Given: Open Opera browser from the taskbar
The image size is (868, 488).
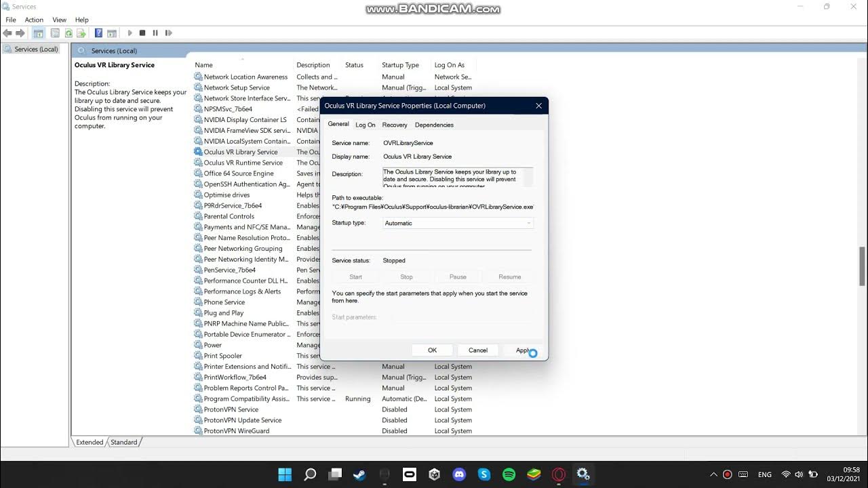Looking at the screenshot, I should pos(559,474).
